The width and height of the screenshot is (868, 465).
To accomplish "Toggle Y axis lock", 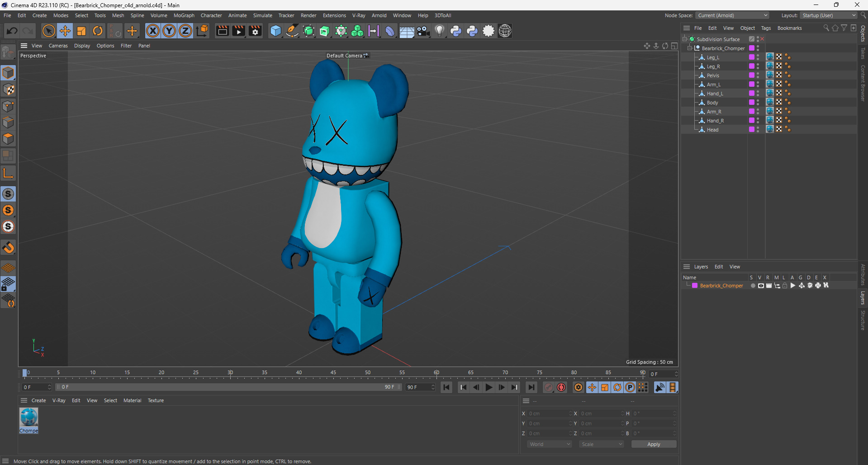I will [169, 31].
